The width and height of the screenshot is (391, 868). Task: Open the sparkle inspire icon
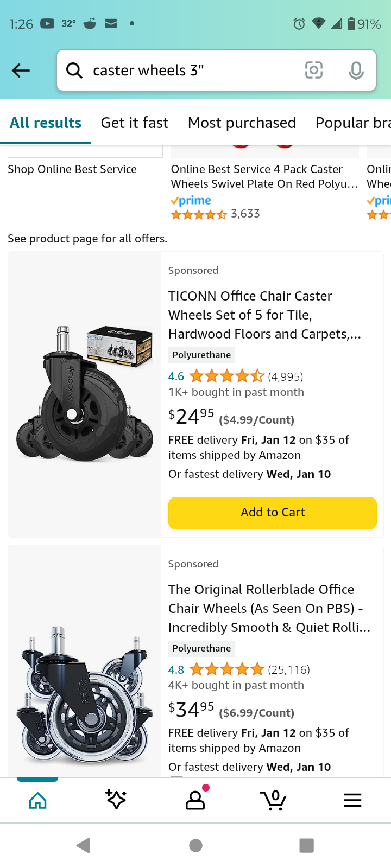pyautogui.click(x=116, y=800)
